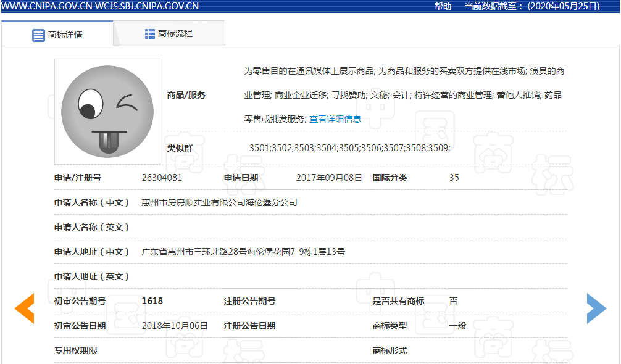
Task: Switch to the 商标详情 tab
Action: (x=65, y=35)
